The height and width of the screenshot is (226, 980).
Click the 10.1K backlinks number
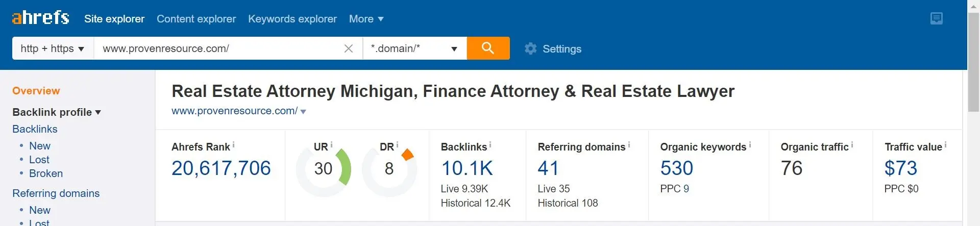pos(467,168)
